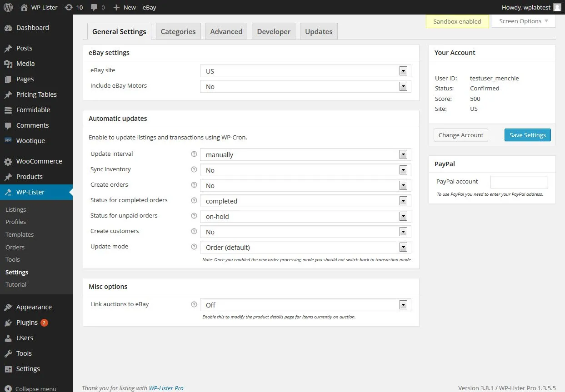
Task: Click the help icon next to Update interval
Action: pyautogui.click(x=194, y=154)
